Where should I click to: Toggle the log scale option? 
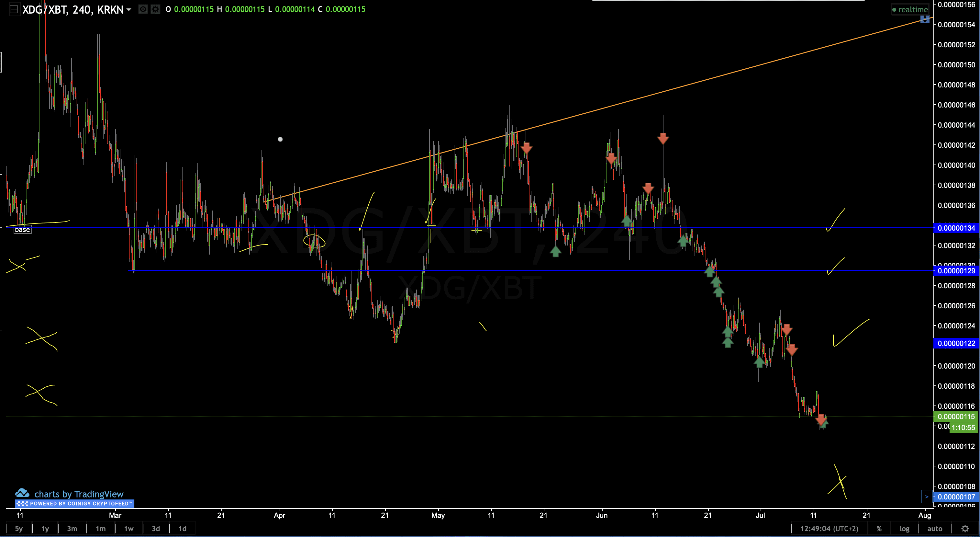tap(904, 528)
